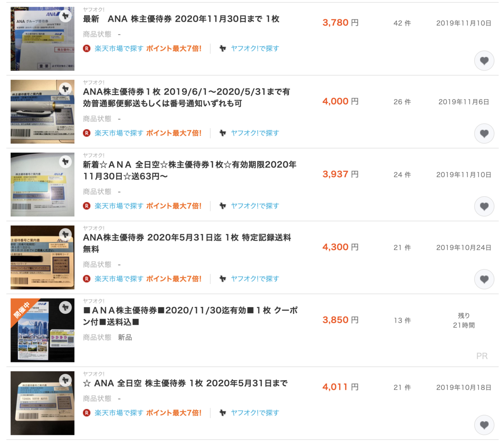Favorite the 4,300円 listing with heart icon

click(484, 279)
